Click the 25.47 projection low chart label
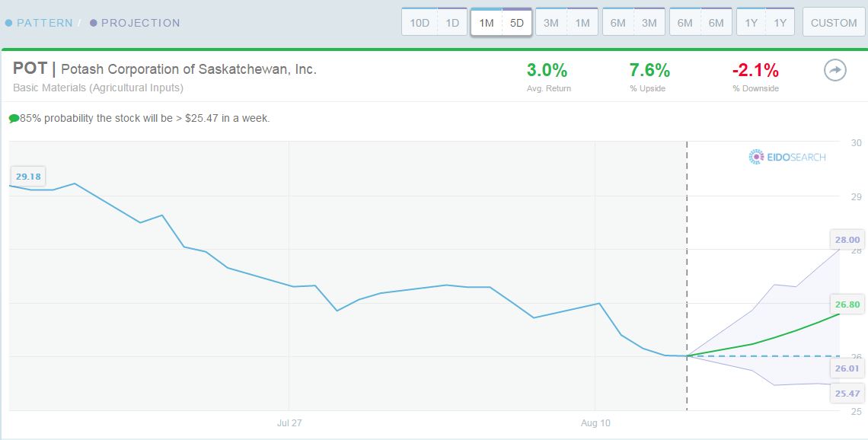868x440 pixels. [x=847, y=394]
